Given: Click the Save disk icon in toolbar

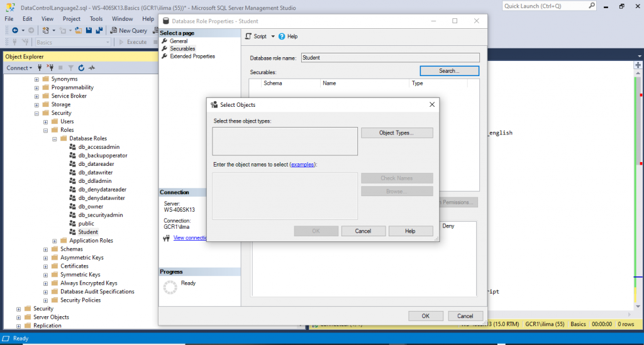Looking at the screenshot, I should coord(89,30).
